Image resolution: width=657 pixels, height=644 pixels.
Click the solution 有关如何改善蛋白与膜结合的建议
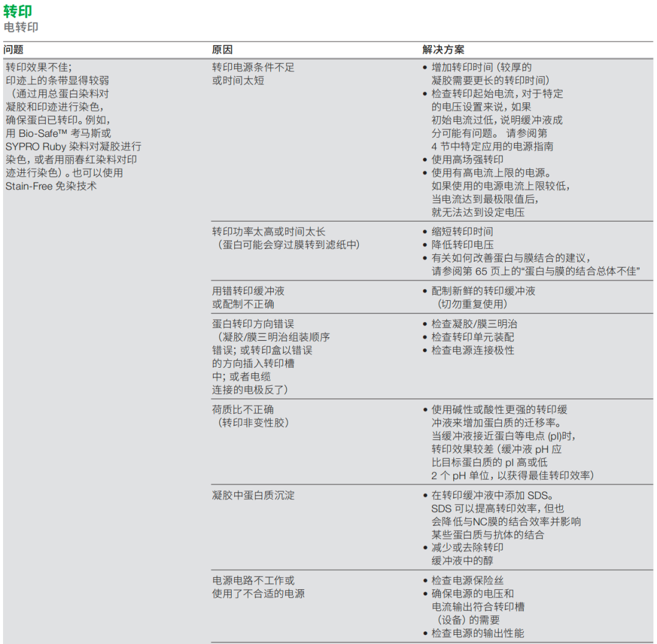pyautogui.click(x=511, y=258)
